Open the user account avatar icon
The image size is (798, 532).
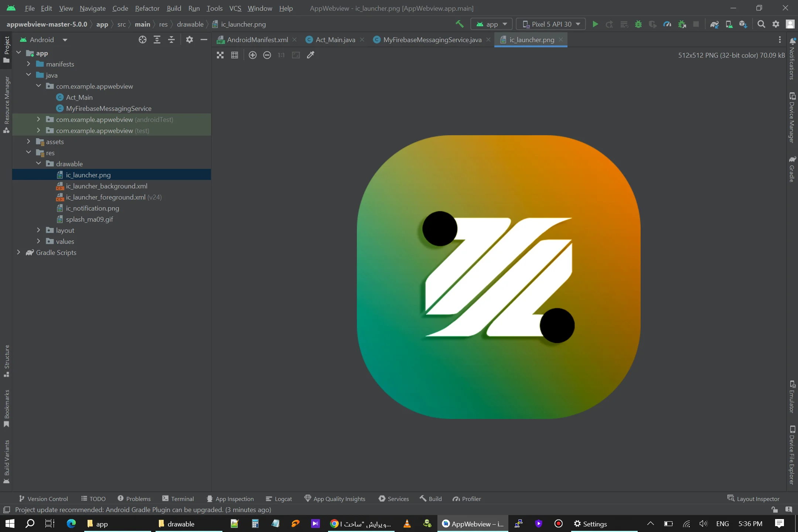[790, 24]
